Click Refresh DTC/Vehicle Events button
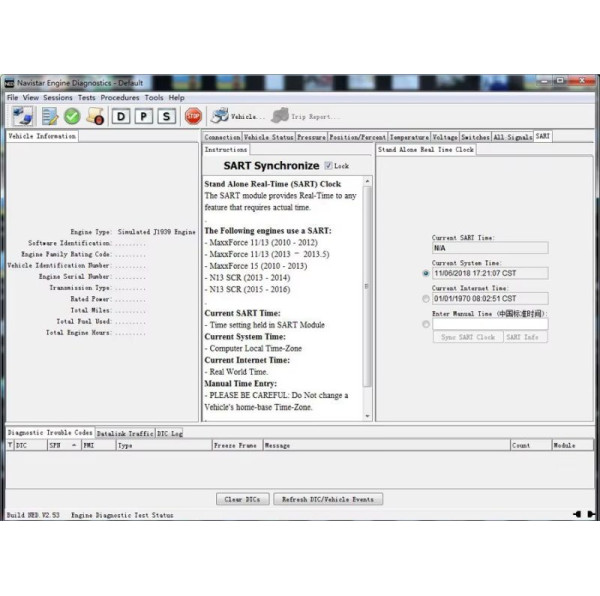Image resolution: width=600 pixels, height=596 pixels. (x=329, y=499)
